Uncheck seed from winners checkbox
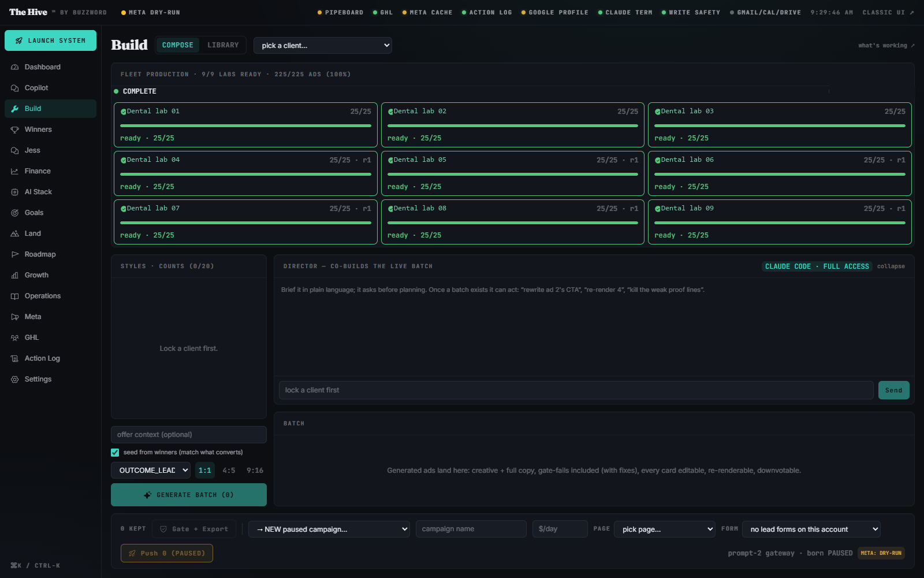 [115, 453]
